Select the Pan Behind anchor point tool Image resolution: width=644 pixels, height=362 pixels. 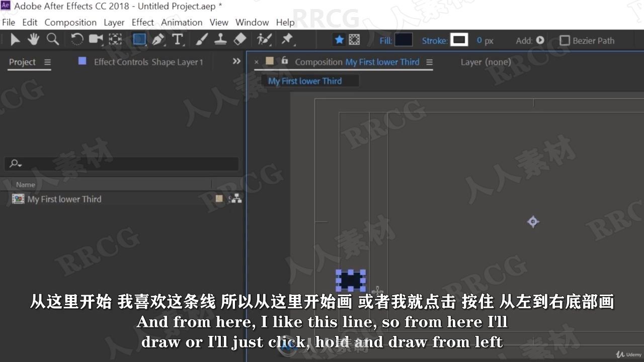[x=115, y=40]
